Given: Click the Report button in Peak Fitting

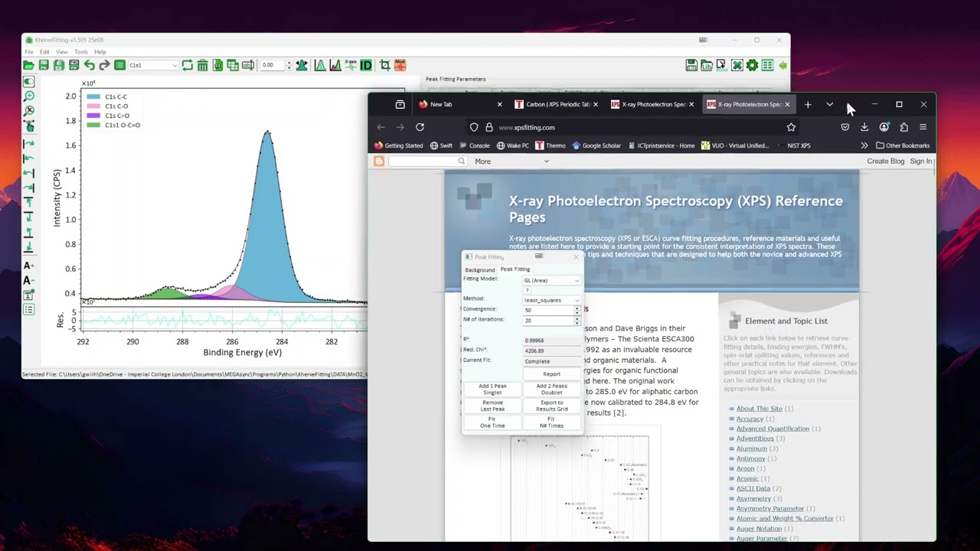Looking at the screenshot, I should click(x=551, y=374).
